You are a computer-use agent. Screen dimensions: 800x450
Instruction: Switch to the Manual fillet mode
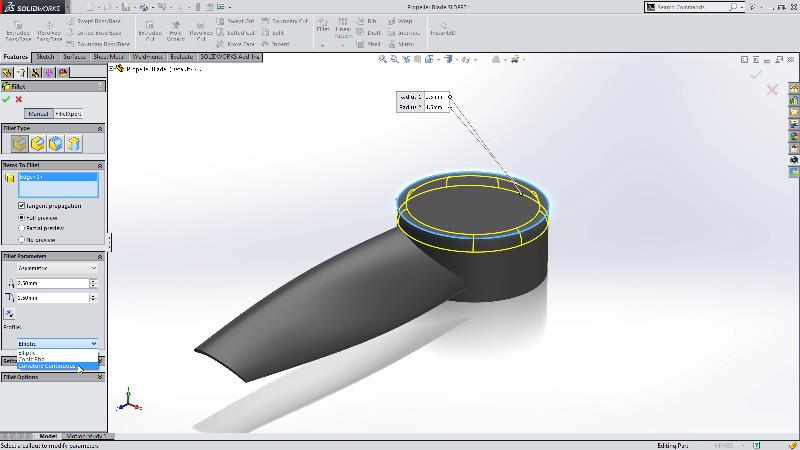(38, 114)
